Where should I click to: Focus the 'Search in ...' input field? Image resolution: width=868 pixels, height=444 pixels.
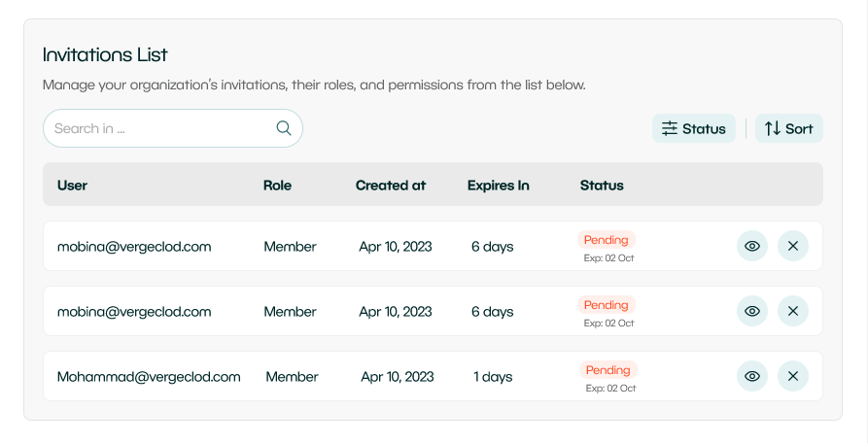160,128
